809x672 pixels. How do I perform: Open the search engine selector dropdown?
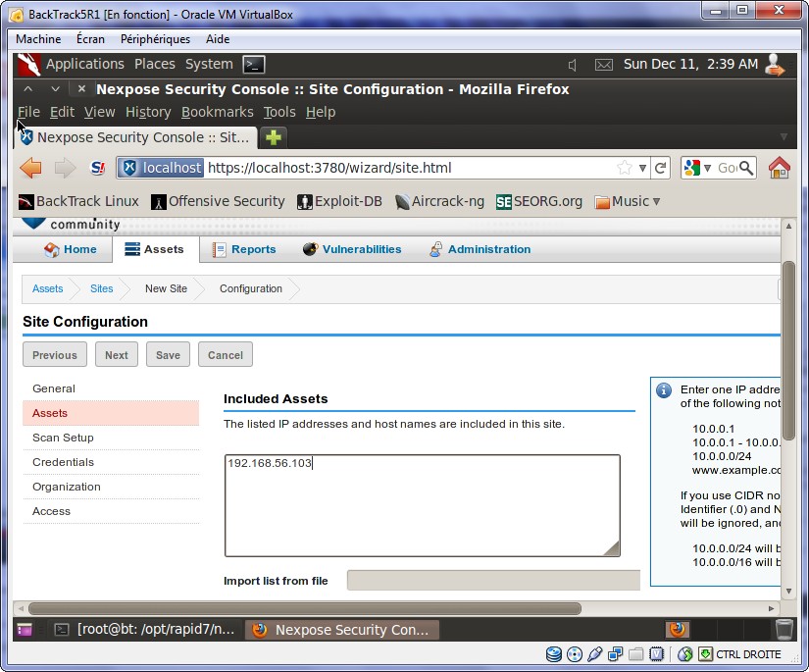707,168
